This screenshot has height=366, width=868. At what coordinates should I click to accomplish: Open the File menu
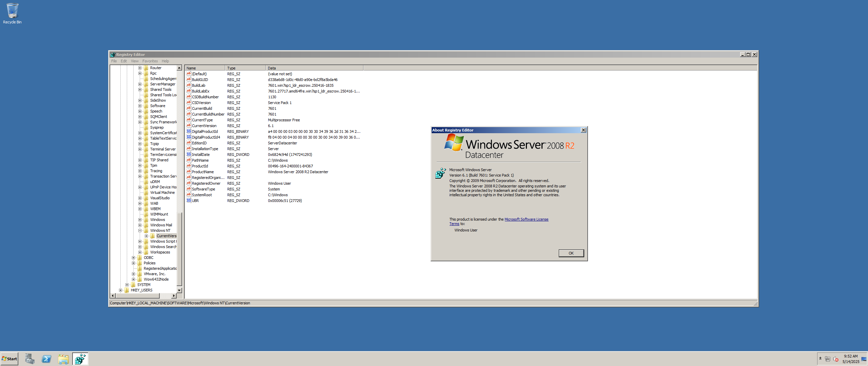(114, 61)
